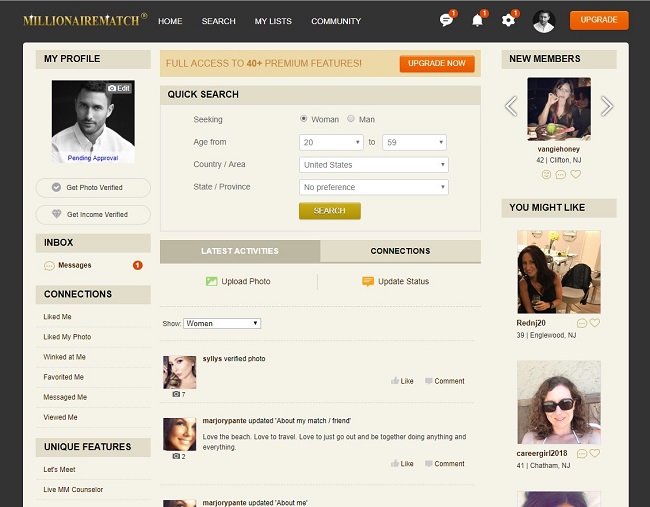Screen dimensions: 650x507
Task: Click the Pending Approval text on profile photo
Action: pos(93,158)
